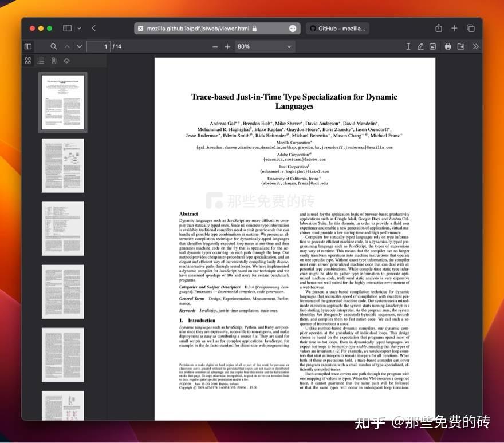Switch to the GitHub mozilla tab
The height and width of the screenshot is (443, 504).
(x=338, y=28)
